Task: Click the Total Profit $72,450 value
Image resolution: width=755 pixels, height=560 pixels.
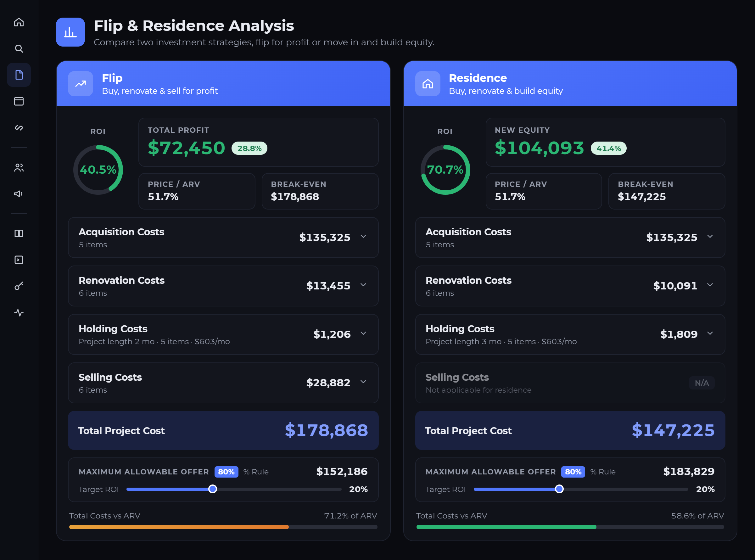Action: [186, 148]
